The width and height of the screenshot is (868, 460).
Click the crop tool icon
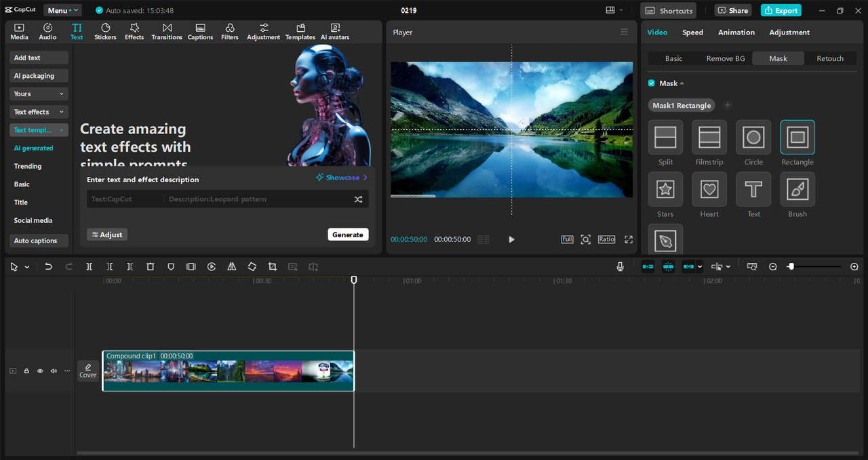[273, 267]
